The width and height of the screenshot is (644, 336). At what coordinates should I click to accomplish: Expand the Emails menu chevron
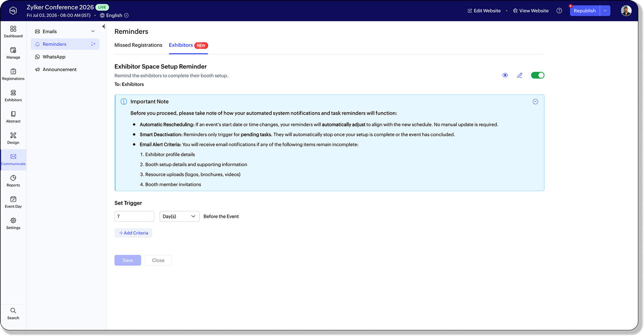coord(93,31)
